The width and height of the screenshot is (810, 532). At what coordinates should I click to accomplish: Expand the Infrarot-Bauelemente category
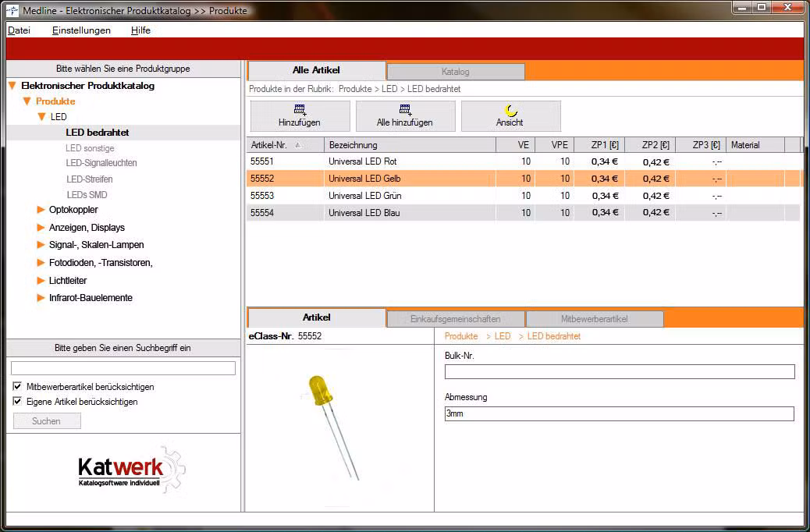pyautogui.click(x=41, y=298)
